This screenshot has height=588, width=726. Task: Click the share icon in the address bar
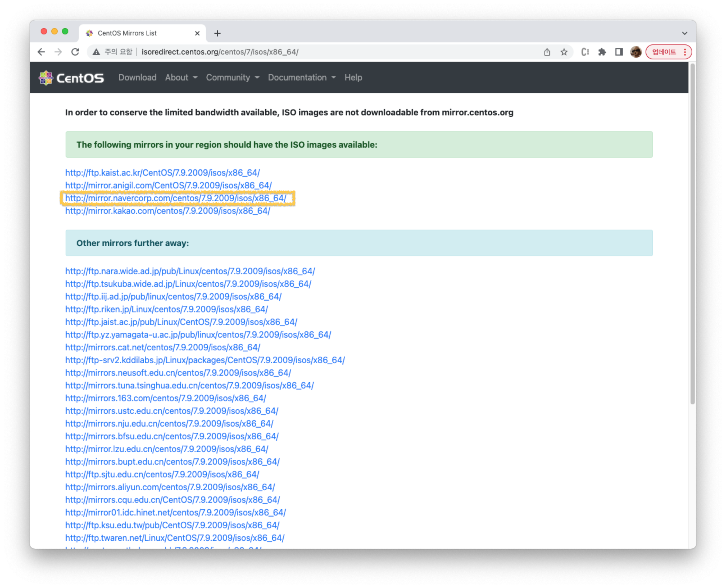point(547,52)
